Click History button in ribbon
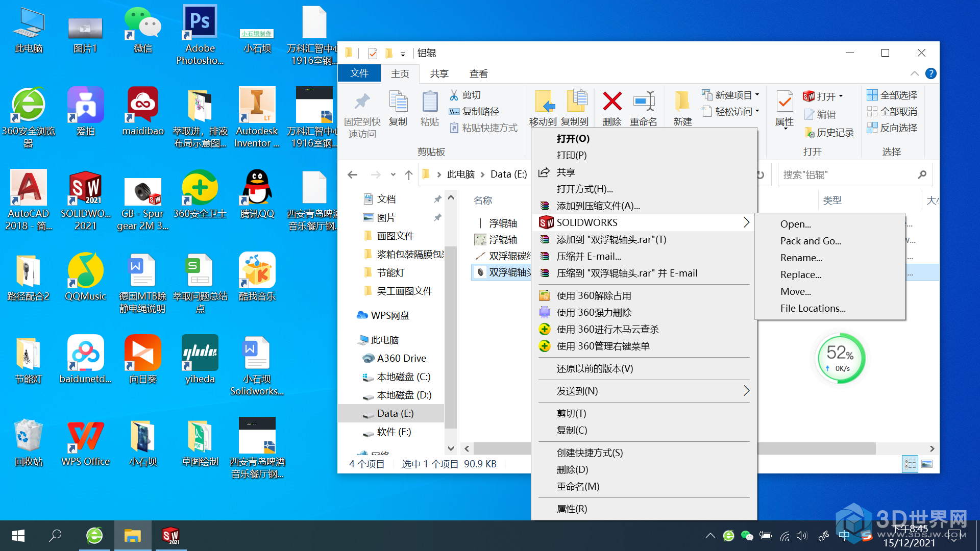This screenshot has width=980, height=551. 829,132
